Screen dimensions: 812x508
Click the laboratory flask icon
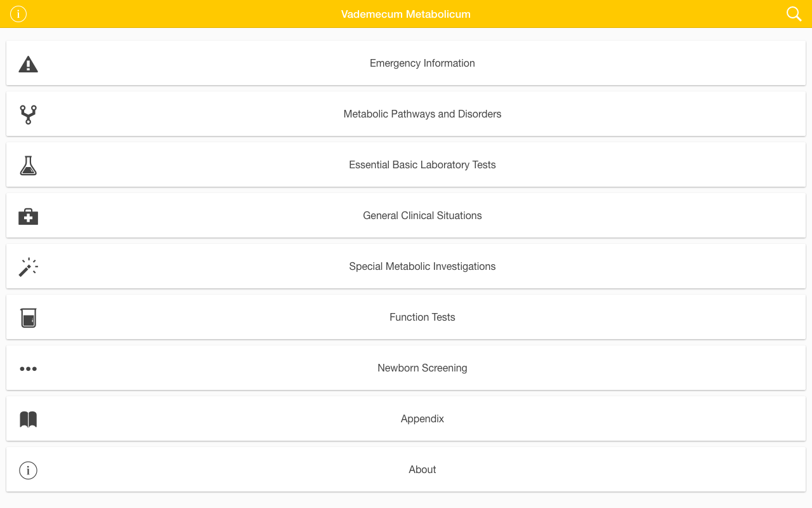click(x=28, y=165)
